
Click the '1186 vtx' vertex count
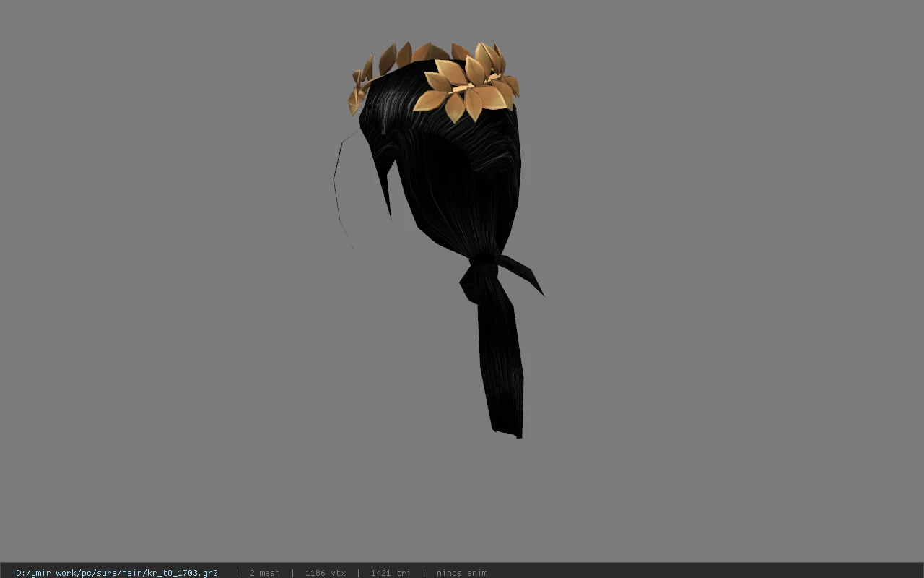pyautogui.click(x=325, y=573)
